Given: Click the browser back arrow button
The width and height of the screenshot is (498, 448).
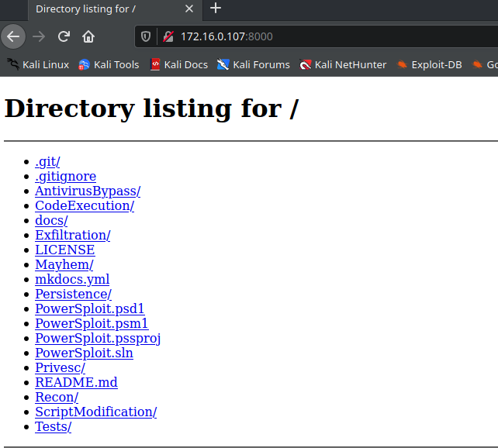Looking at the screenshot, I should [13, 36].
